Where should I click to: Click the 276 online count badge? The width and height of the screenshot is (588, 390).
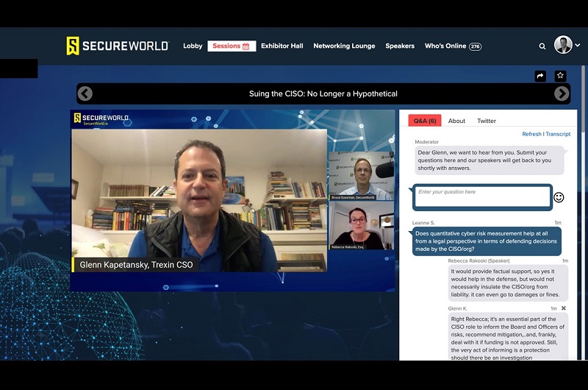475,46
